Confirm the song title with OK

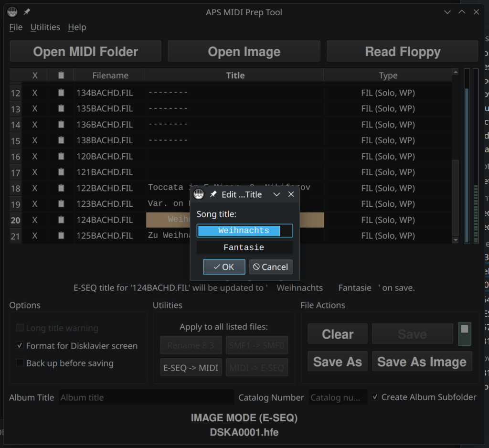224,267
